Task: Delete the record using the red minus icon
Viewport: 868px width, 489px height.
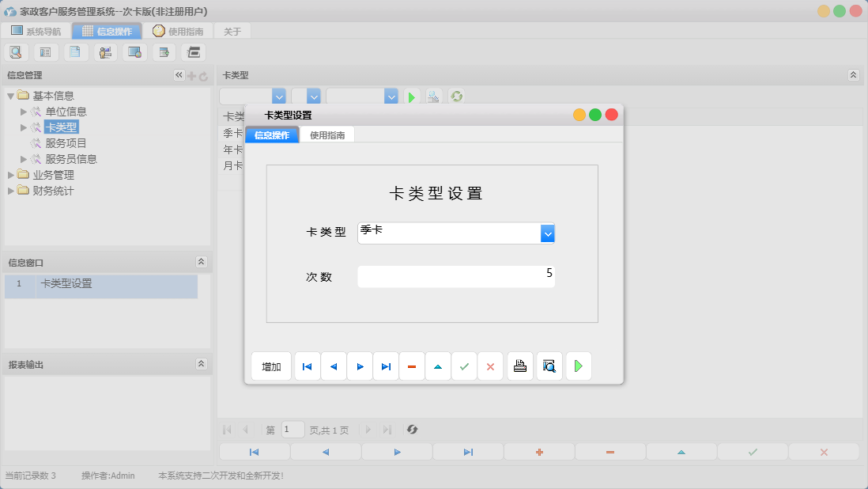Action: (x=412, y=366)
